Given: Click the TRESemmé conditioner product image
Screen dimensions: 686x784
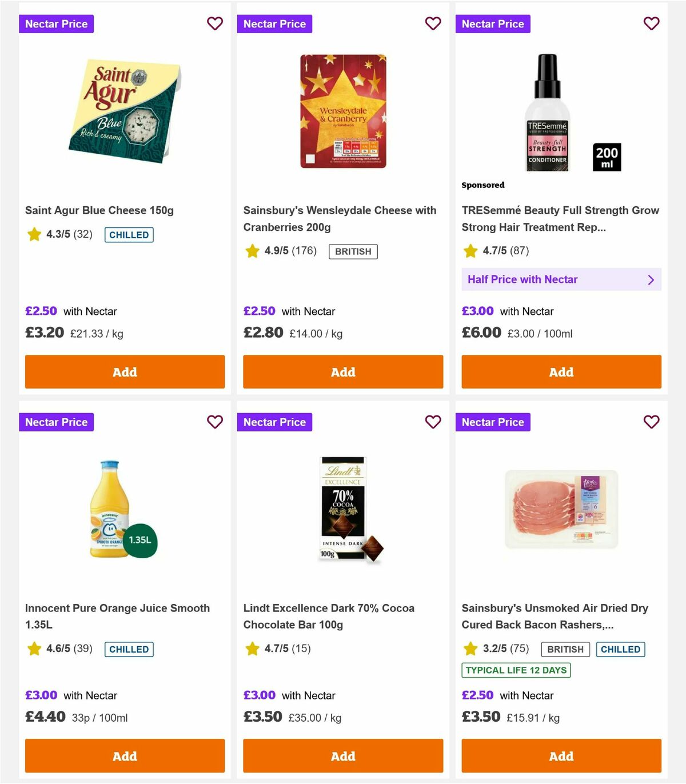Looking at the screenshot, I should 547,112.
